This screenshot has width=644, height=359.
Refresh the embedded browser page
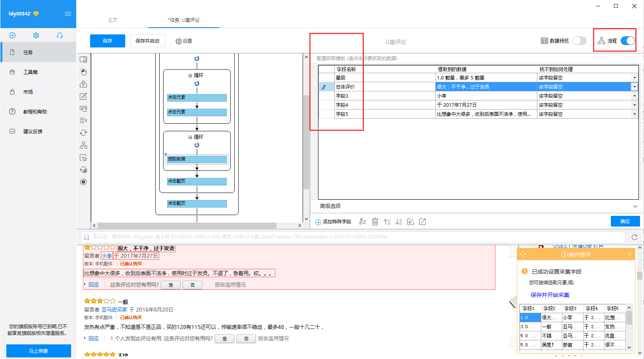[635, 237]
